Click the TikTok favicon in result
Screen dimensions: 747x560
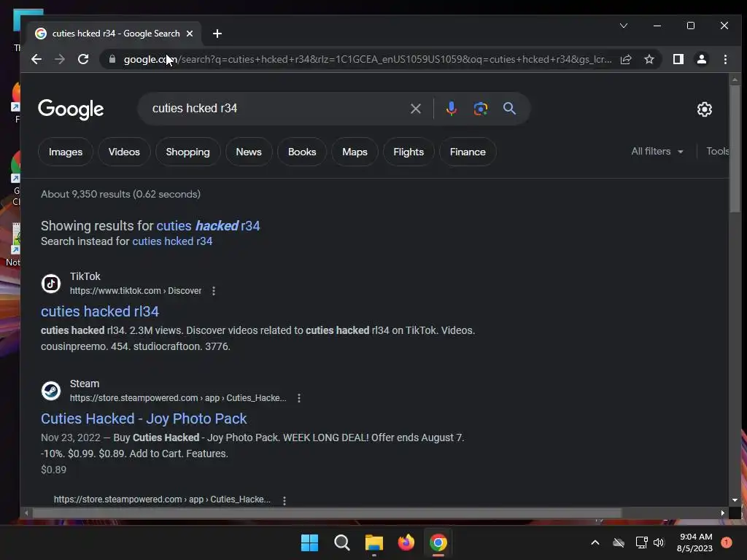pos(51,284)
